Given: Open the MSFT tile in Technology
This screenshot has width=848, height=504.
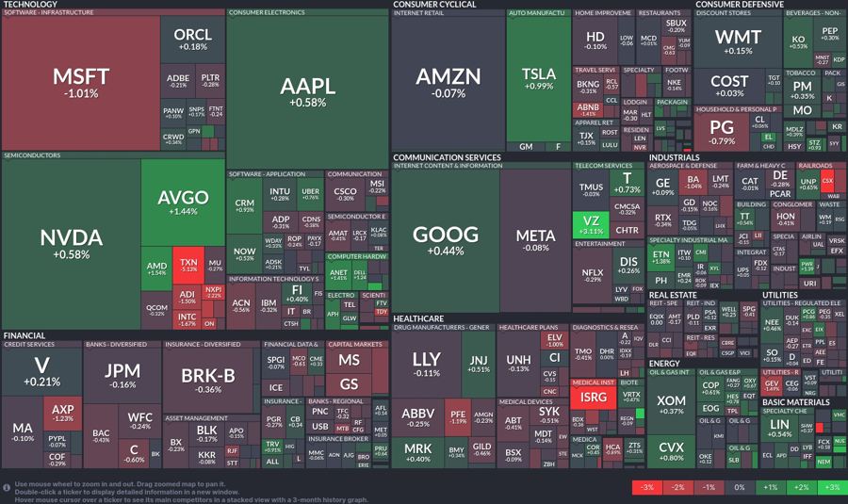Looking at the screenshot, I should (x=80, y=83).
